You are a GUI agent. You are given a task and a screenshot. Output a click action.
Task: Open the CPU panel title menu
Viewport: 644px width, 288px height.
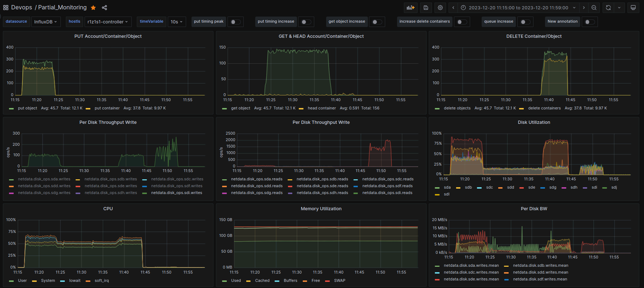(108, 209)
